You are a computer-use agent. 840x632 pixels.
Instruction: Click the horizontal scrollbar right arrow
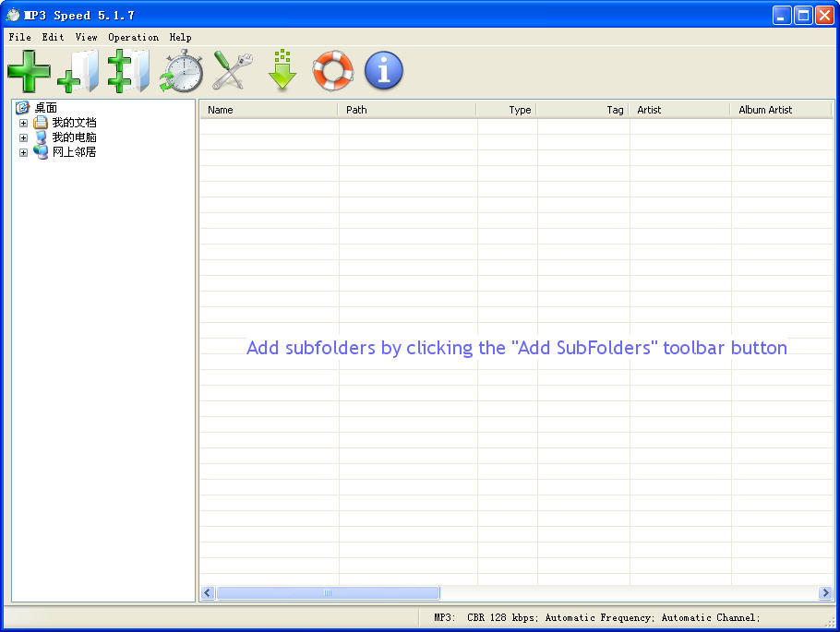(x=825, y=592)
